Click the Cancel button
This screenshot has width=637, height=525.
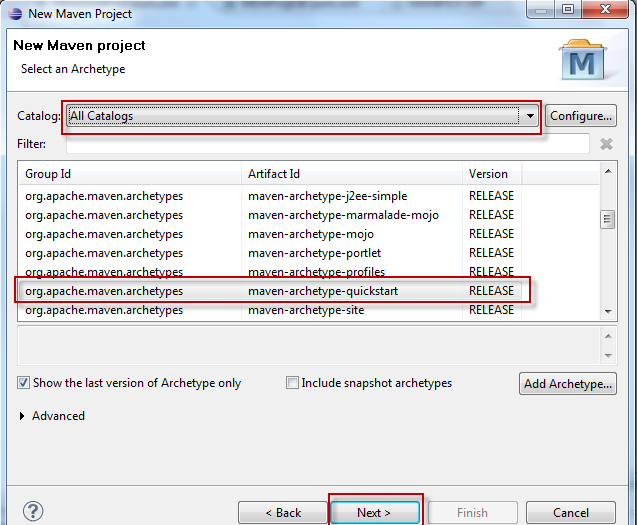(571, 513)
